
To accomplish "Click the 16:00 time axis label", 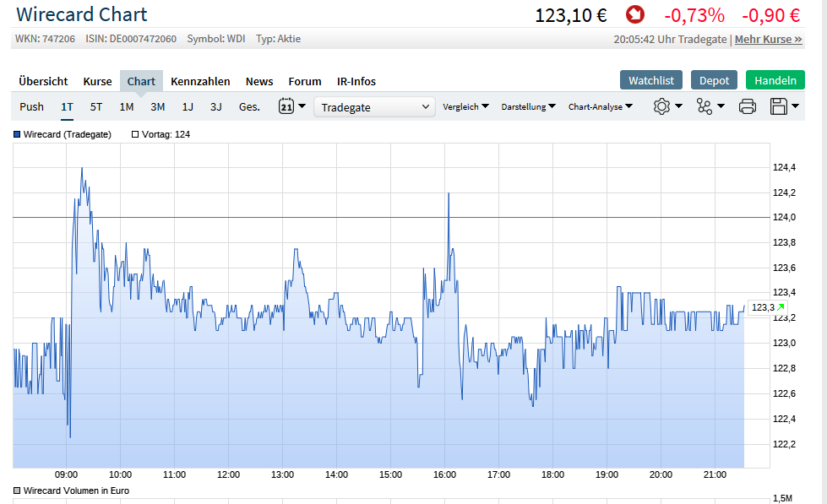I will 444,474.
